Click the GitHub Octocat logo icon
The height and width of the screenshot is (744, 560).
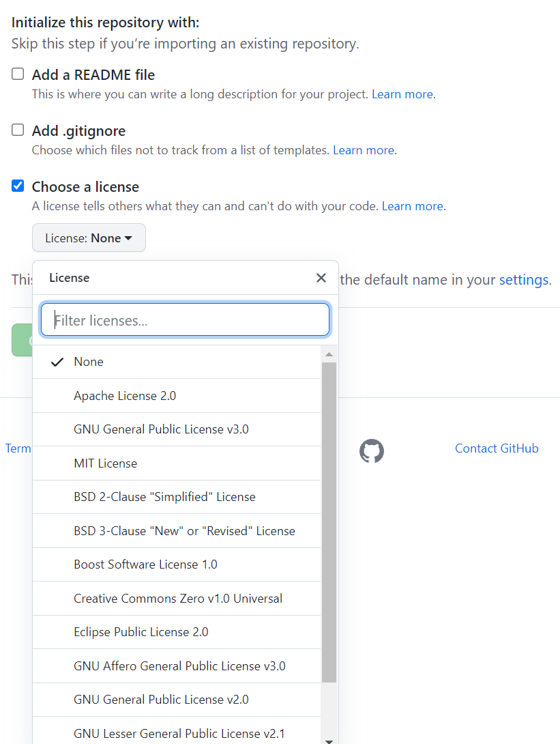click(371, 450)
